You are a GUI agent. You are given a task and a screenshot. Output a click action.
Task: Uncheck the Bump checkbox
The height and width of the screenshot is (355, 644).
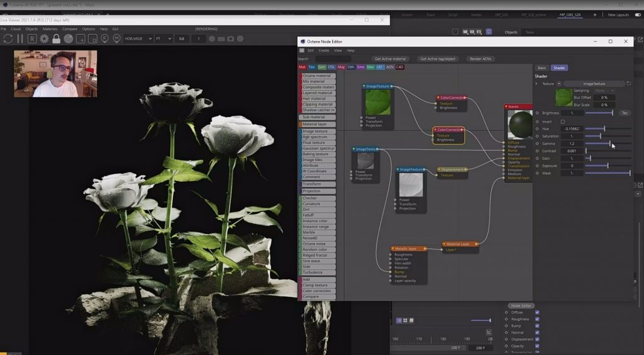tap(537, 326)
